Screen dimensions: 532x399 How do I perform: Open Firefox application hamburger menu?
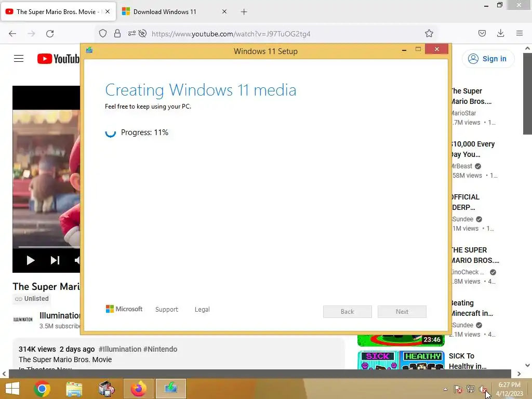click(x=520, y=33)
